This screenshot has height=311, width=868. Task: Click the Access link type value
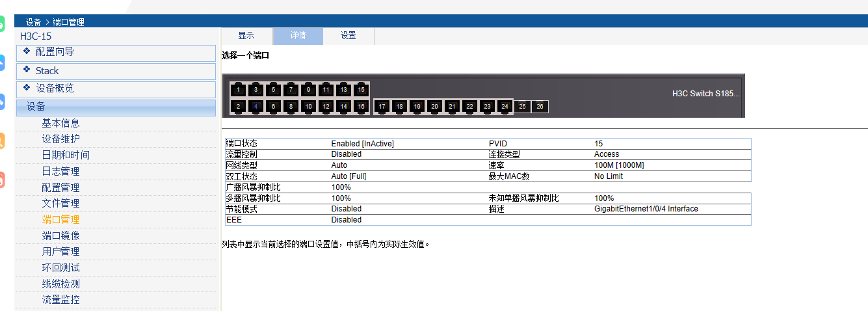pyautogui.click(x=607, y=154)
